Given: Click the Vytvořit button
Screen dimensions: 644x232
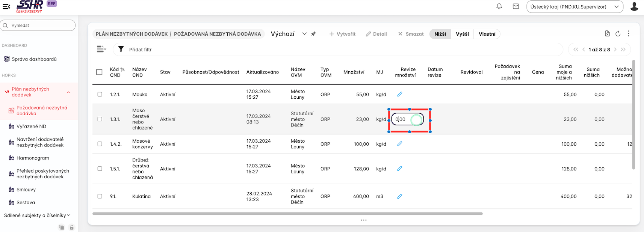Looking at the screenshot, I should tap(342, 34).
